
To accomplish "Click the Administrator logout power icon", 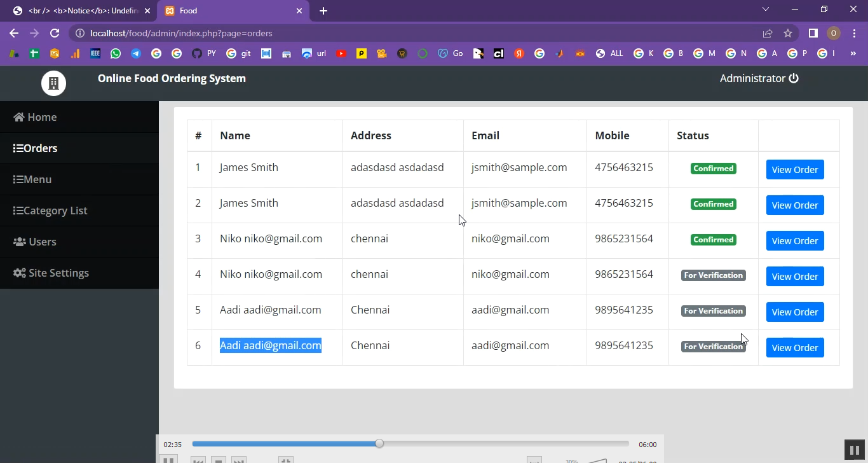I will [x=794, y=78].
